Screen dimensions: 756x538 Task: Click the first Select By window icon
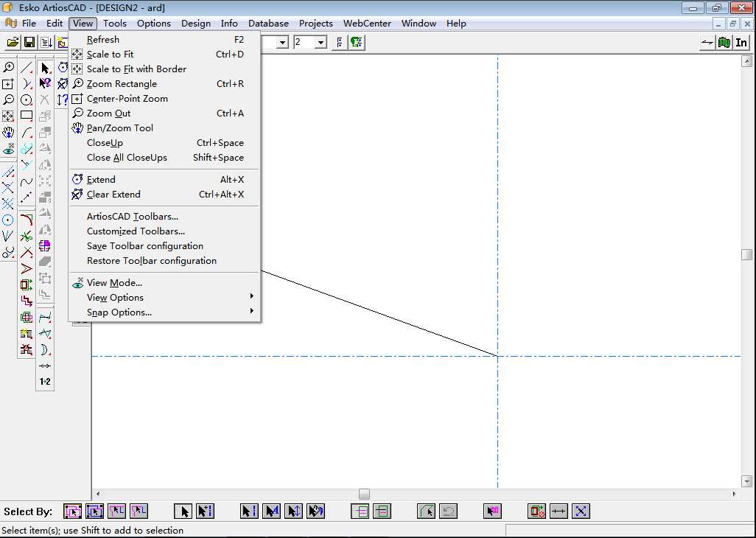[72, 511]
